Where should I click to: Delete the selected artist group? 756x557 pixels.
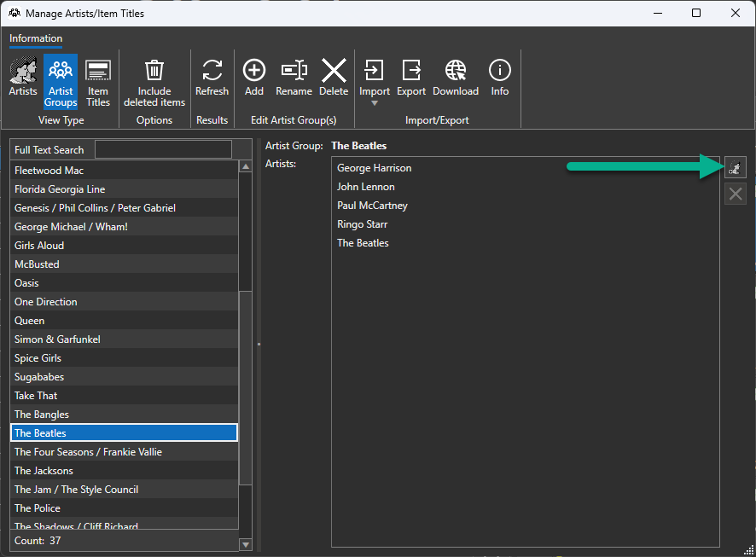coord(334,77)
